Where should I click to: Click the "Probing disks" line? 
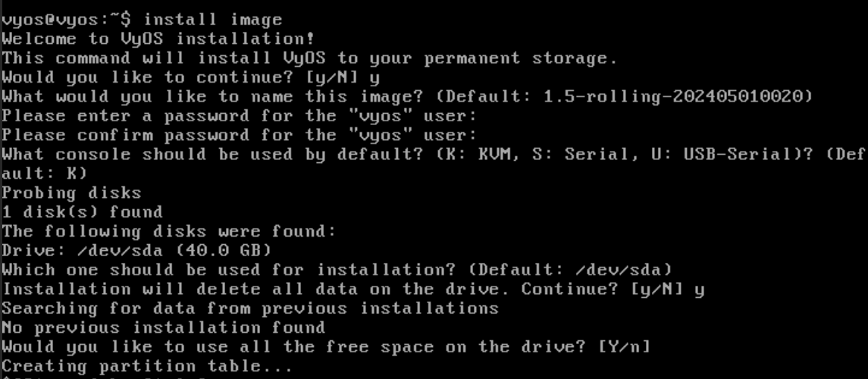[x=71, y=193]
